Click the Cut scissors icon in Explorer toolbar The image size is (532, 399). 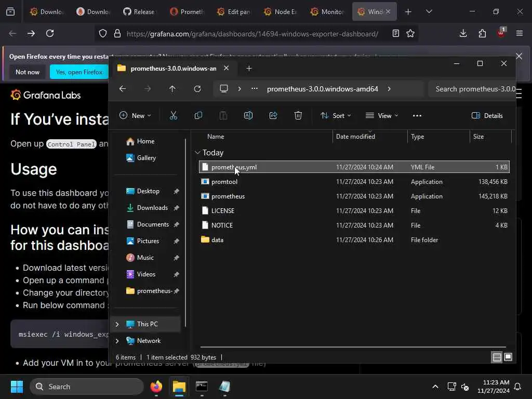point(174,116)
